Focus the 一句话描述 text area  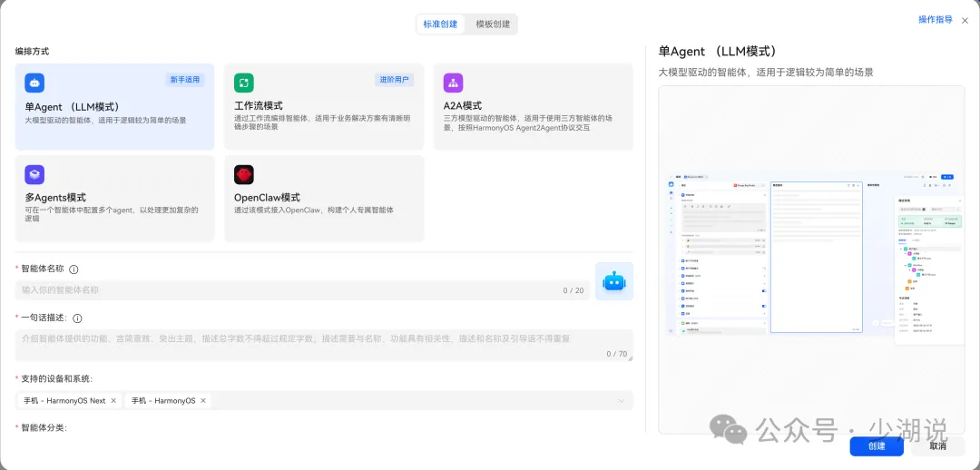pyautogui.click(x=324, y=345)
